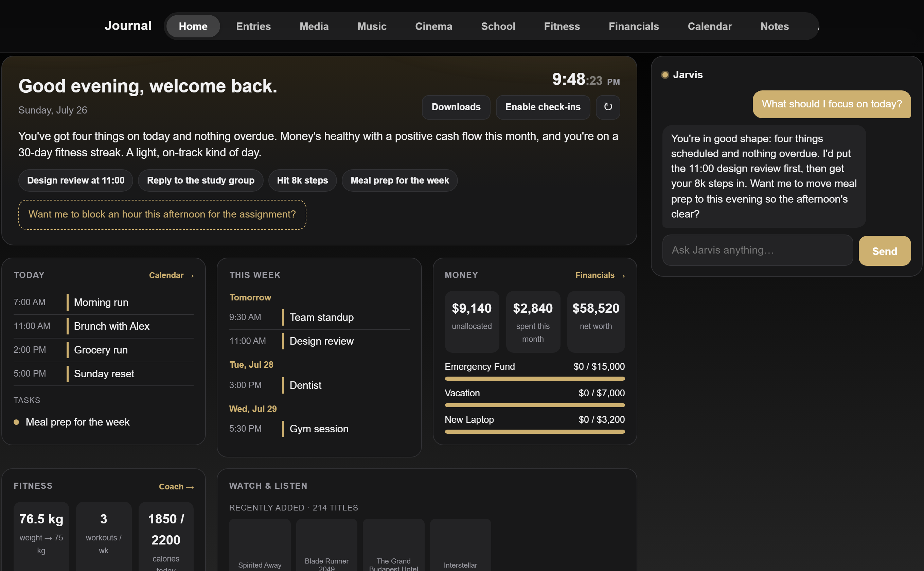
Task: Open the Downloads button
Action: (x=456, y=107)
